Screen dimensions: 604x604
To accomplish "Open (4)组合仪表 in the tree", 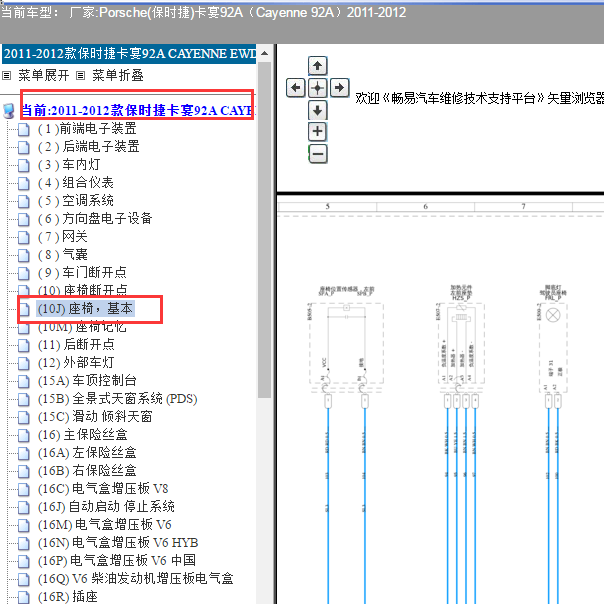I will (76, 183).
